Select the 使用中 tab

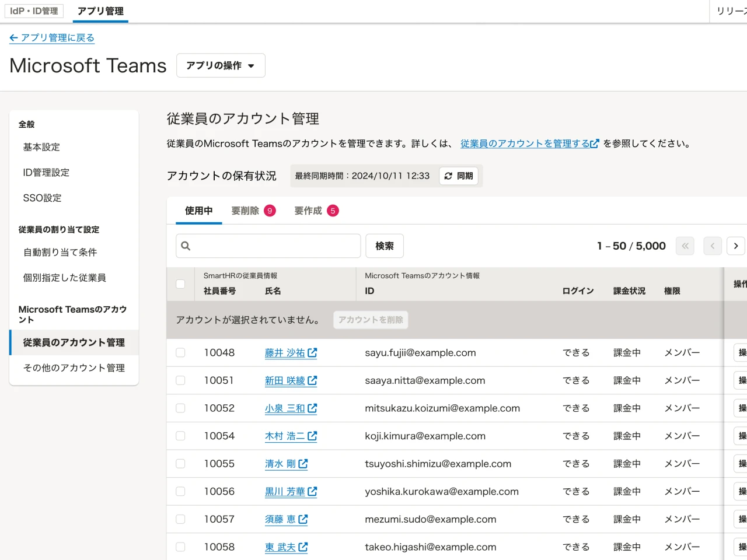199,211
